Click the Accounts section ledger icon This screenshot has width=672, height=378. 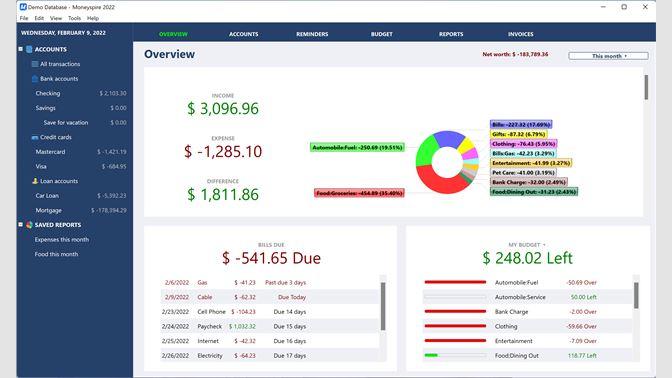pyautogui.click(x=29, y=49)
